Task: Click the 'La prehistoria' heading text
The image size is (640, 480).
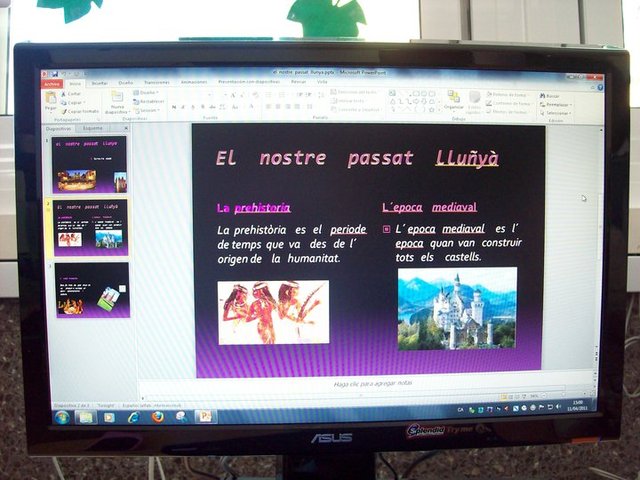Action: click(x=253, y=208)
